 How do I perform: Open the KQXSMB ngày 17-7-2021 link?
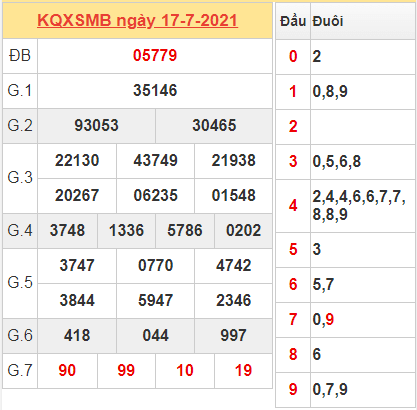click(137, 21)
